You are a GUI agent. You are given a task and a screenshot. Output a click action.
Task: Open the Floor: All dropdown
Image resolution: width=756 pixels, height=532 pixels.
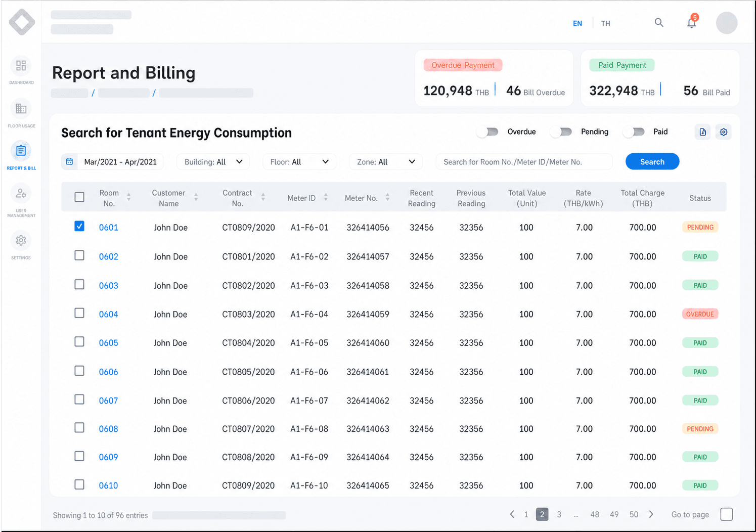click(x=299, y=162)
